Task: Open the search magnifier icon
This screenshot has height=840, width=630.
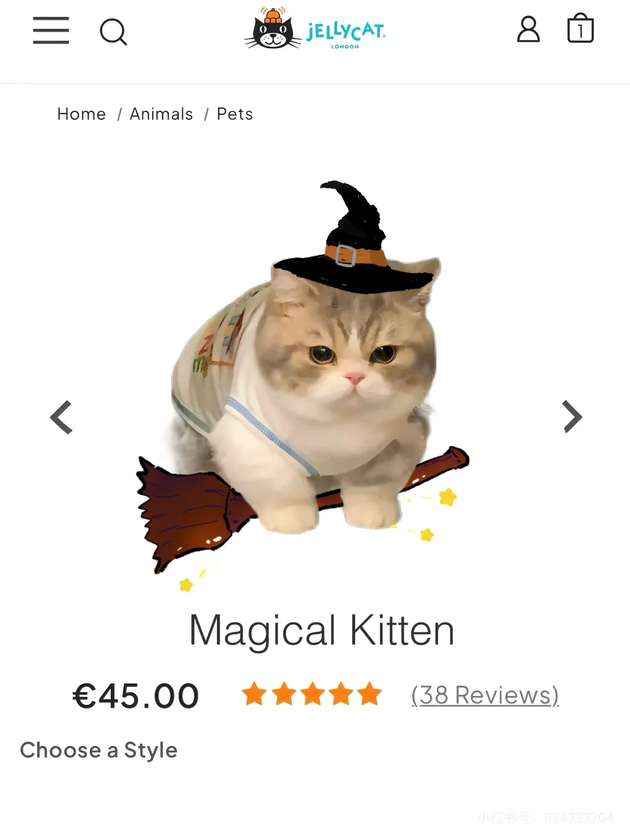Action: (113, 32)
